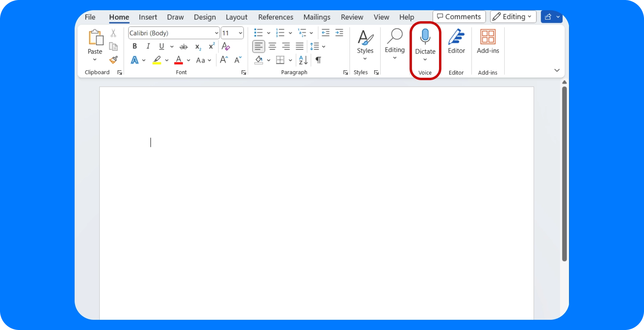Apply yellow text highlight color
The width and height of the screenshot is (644, 330).
click(157, 60)
